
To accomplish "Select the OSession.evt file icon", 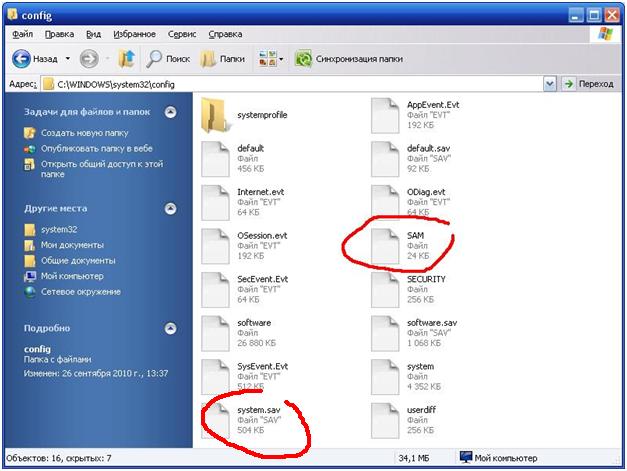I will (215, 246).
